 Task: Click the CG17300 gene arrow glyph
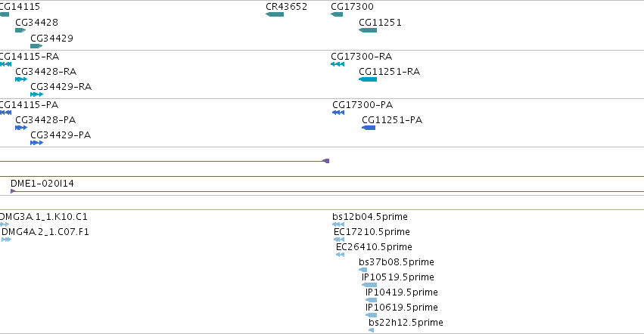pos(337,14)
